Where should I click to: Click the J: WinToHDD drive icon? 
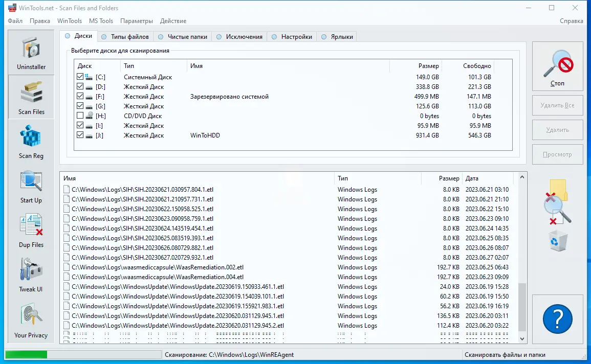89,135
